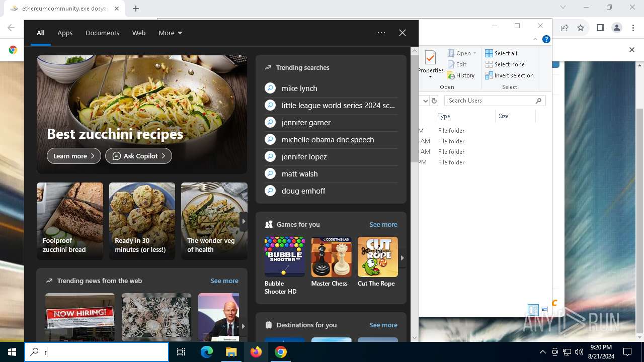Expand the More filter dropdown
Image resolution: width=644 pixels, height=362 pixels.
pyautogui.click(x=171, y=33)
